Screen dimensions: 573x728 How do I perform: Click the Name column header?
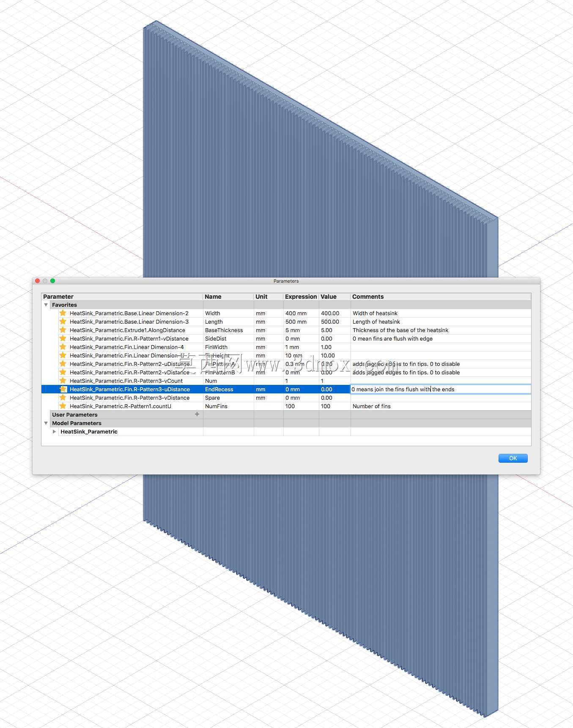pyautogui.click(x=228, y=297)
